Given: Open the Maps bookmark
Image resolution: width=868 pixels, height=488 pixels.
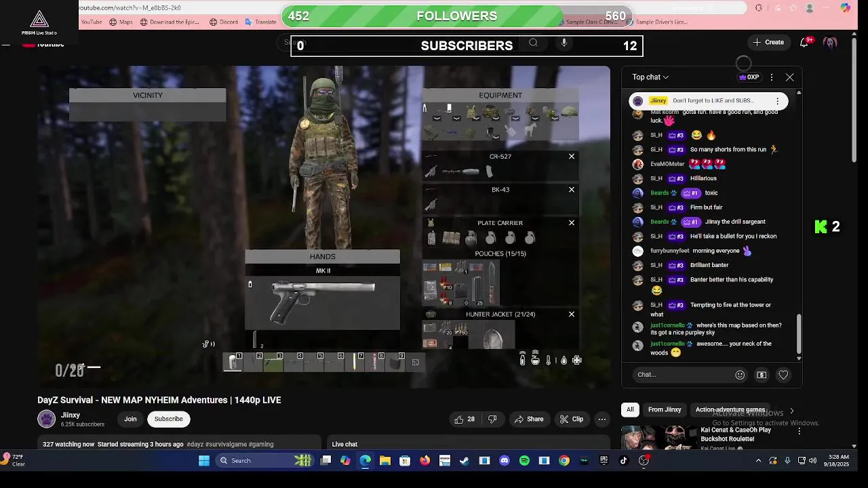Looking at the screenshot, I should [121, 22].
